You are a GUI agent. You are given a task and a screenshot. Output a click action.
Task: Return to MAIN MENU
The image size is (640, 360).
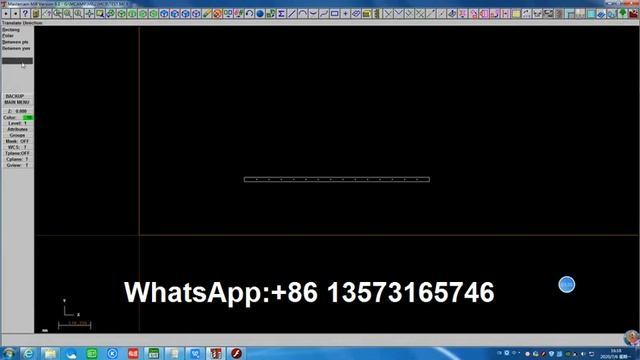[17, 102]
